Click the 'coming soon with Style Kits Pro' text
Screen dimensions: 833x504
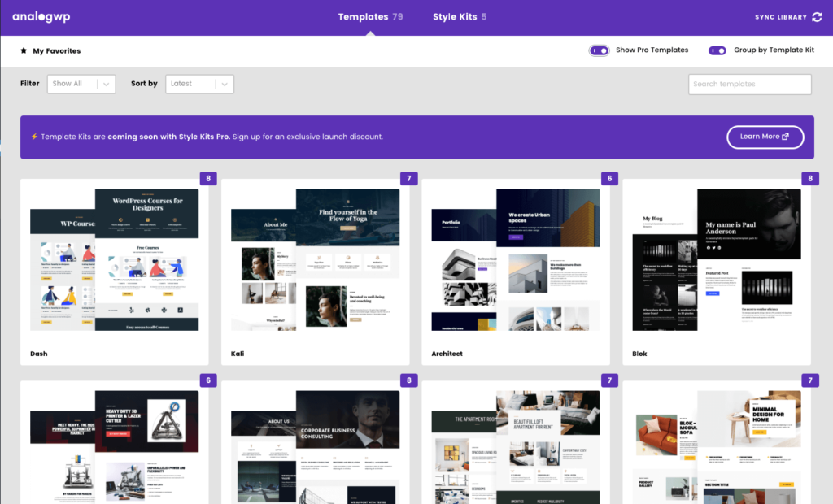169,137
